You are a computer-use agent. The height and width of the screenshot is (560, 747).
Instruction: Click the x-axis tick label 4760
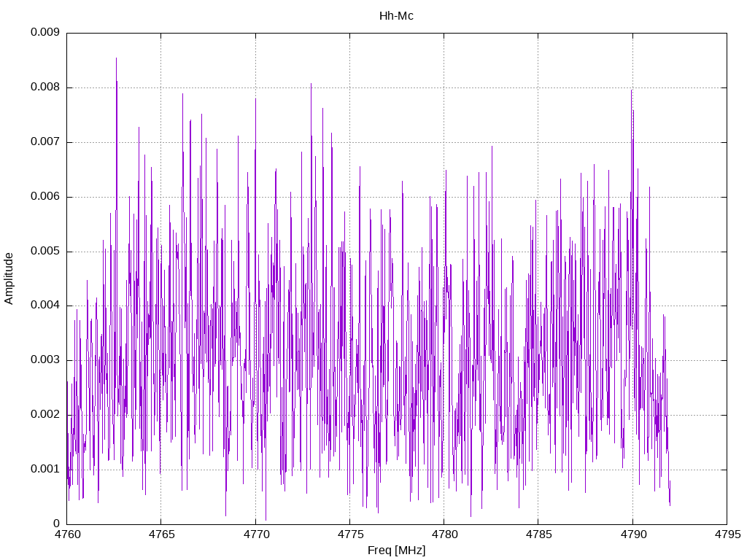(x=68, y=534)
